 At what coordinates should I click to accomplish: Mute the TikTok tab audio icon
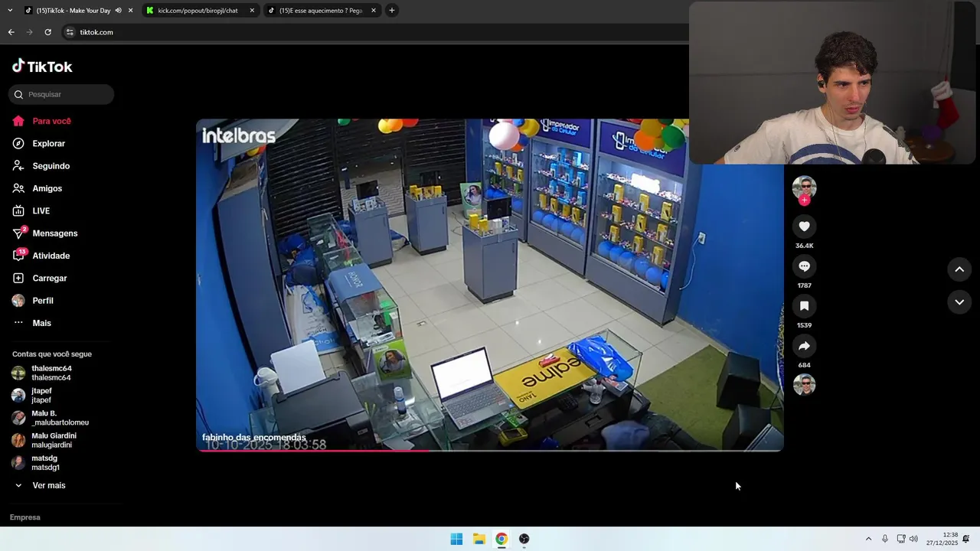point(118,11)
